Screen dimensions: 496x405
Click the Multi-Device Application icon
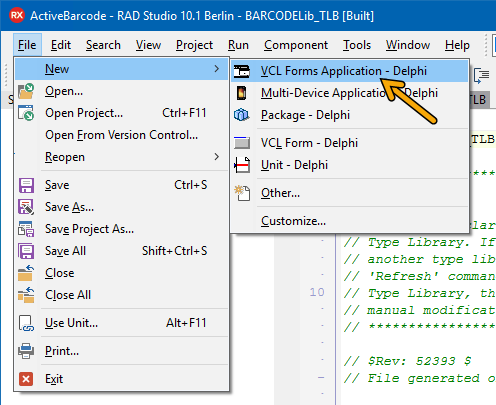(242, 93)
